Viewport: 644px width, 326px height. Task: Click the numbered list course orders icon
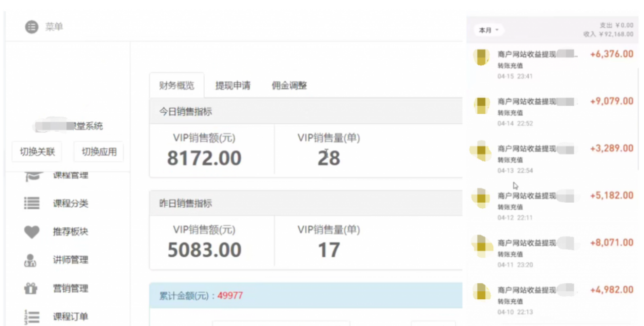click(32, 317)
